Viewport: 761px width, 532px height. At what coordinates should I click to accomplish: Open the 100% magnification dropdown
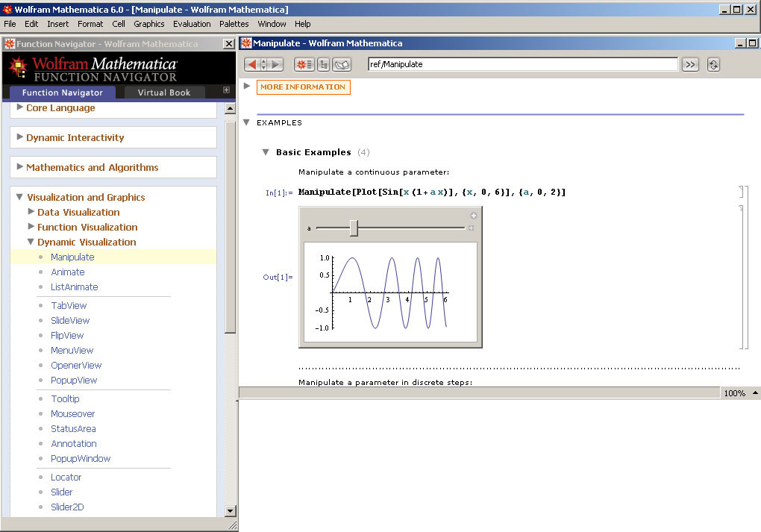[x=739, y=392]
